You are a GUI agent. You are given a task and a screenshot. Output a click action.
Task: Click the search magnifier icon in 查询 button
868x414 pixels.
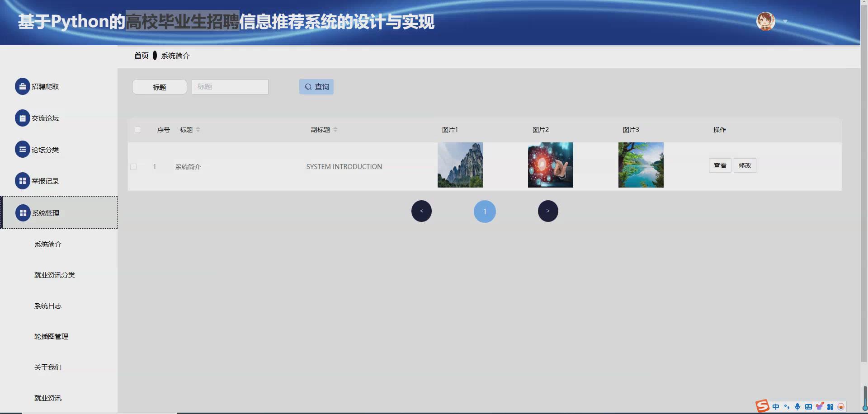click(308, 86)
